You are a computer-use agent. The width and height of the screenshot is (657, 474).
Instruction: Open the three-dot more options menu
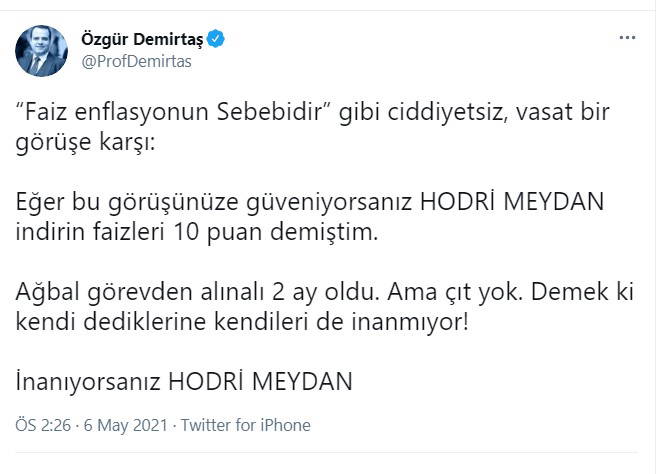pos(627,38)
